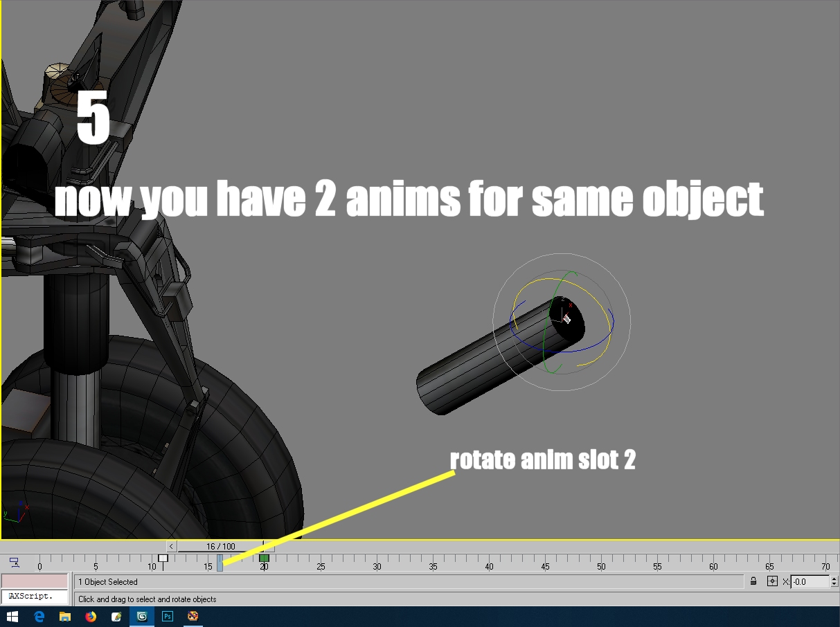Toggle the selection lock padlock

(x=753, y=581)
